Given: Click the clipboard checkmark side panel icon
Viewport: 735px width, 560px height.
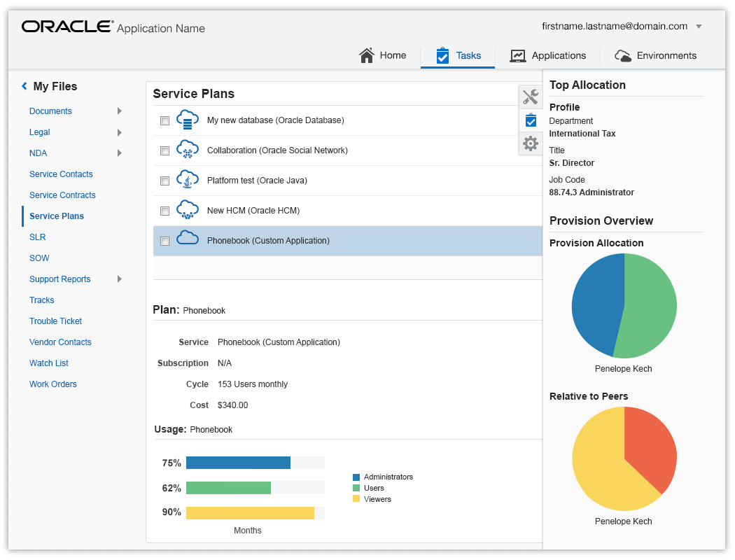Looking at the screenshot, I should pos(531,120).
